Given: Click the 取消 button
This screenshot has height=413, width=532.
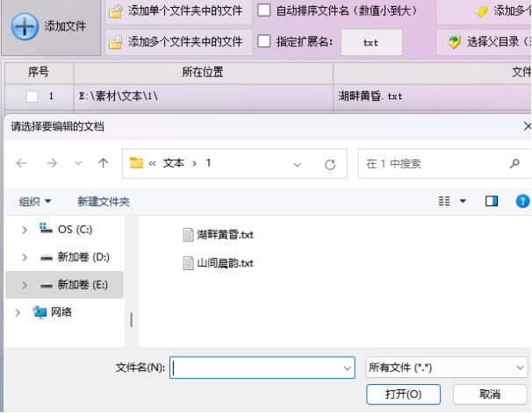Looking at the screenshot, I should point(490,395).
